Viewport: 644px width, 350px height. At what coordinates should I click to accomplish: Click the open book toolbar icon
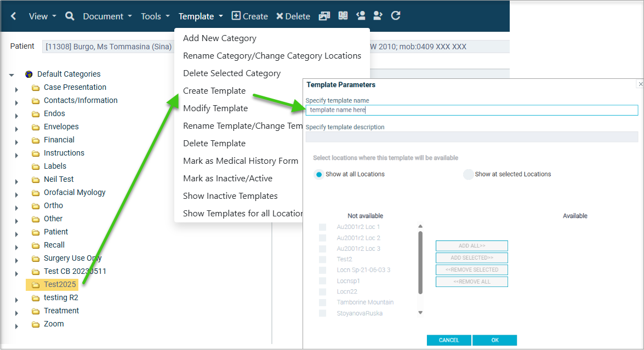coord(343,15)
